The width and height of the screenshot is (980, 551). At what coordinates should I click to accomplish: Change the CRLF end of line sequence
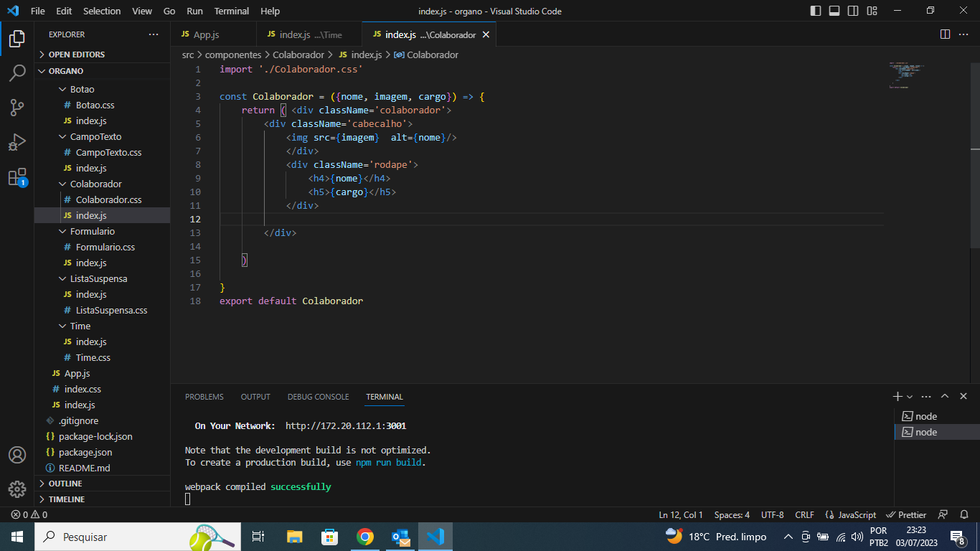[x=804, y=514]
